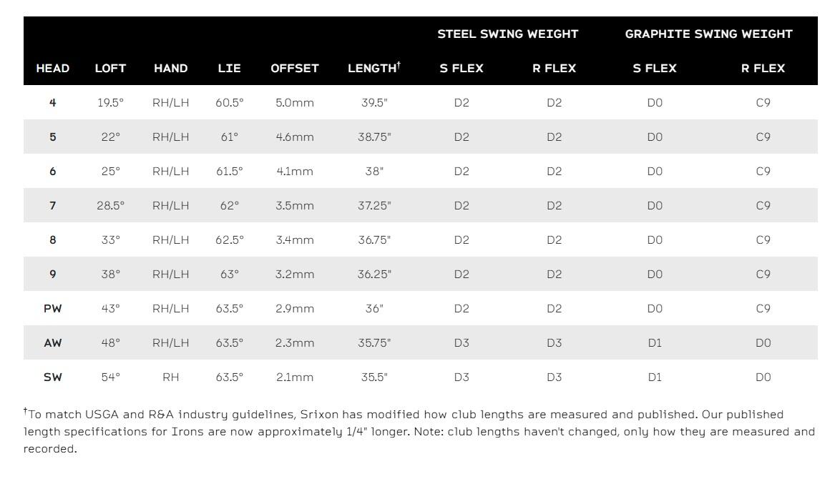The image size is (840, 504).
Task: Select the PW head row label
Action: click(x=52, y=309)
